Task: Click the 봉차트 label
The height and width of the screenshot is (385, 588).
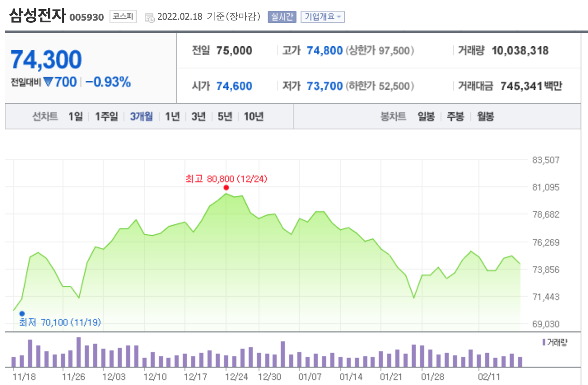Action: click(x=393, y=117)
